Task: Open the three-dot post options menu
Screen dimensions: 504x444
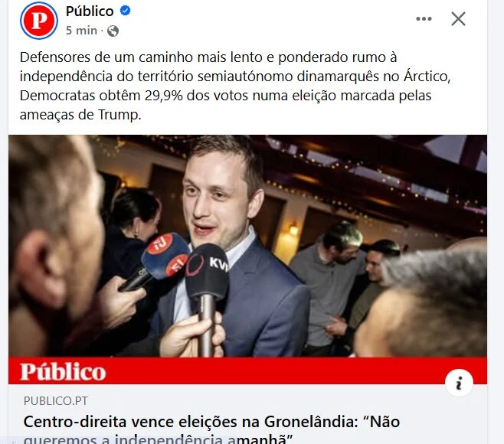Action: coord(424,18)
